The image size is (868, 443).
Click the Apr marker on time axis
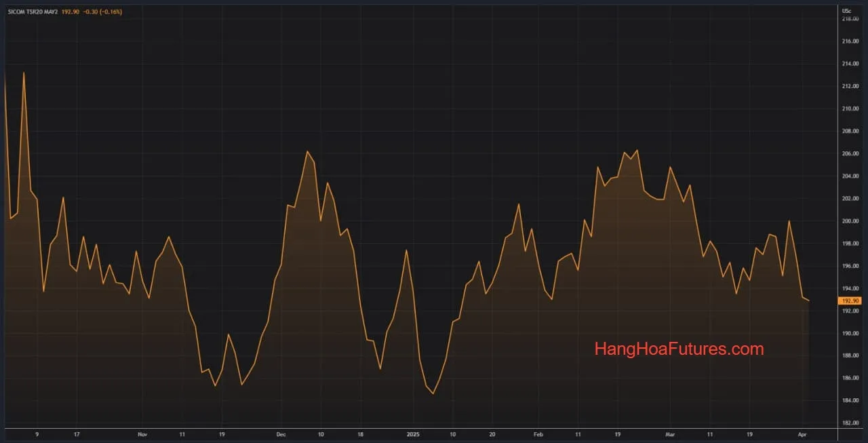[803, 434]
